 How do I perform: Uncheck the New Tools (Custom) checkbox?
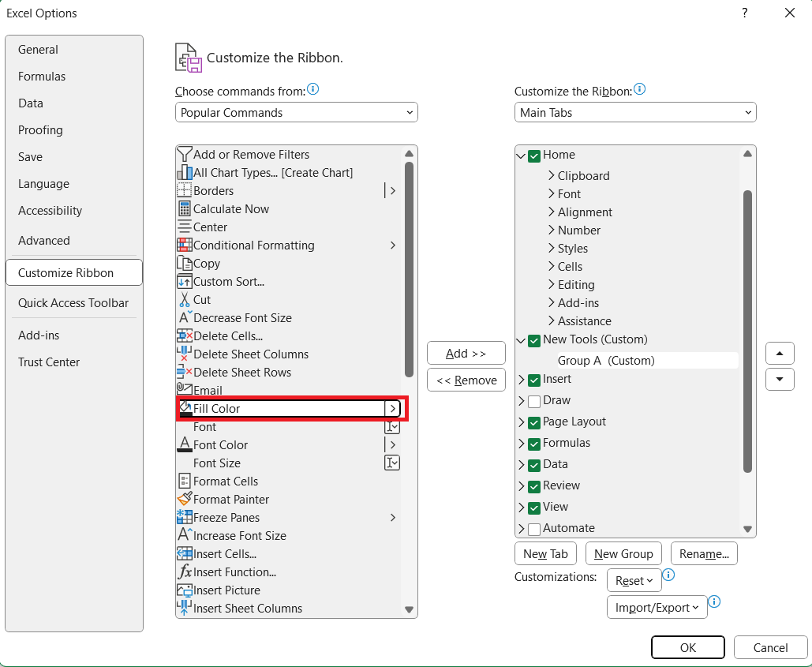tap(534, 340)
